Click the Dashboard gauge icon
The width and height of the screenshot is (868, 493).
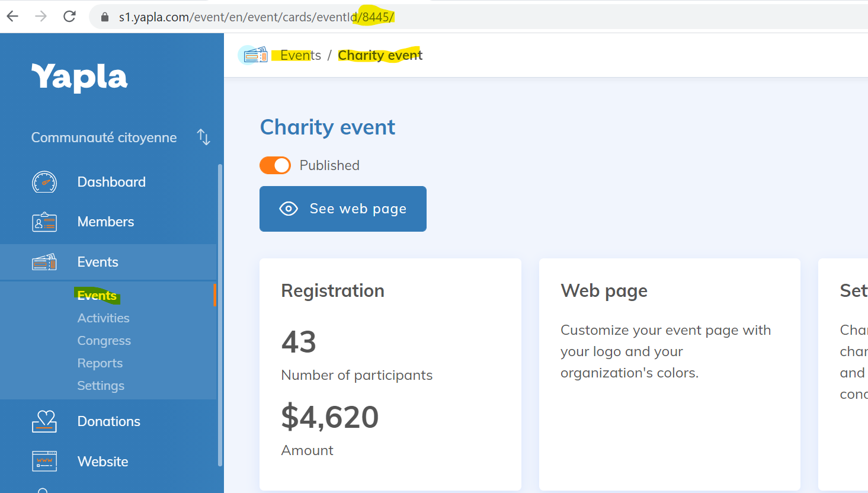click(44, 182)
